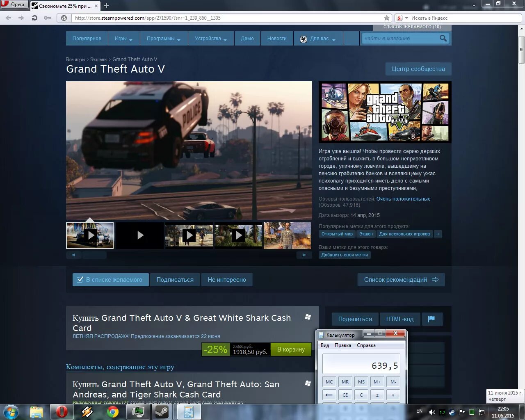Screen dimensions: 525x420
Task: Click the 'Подписаться' follow button
Action: 175,280
